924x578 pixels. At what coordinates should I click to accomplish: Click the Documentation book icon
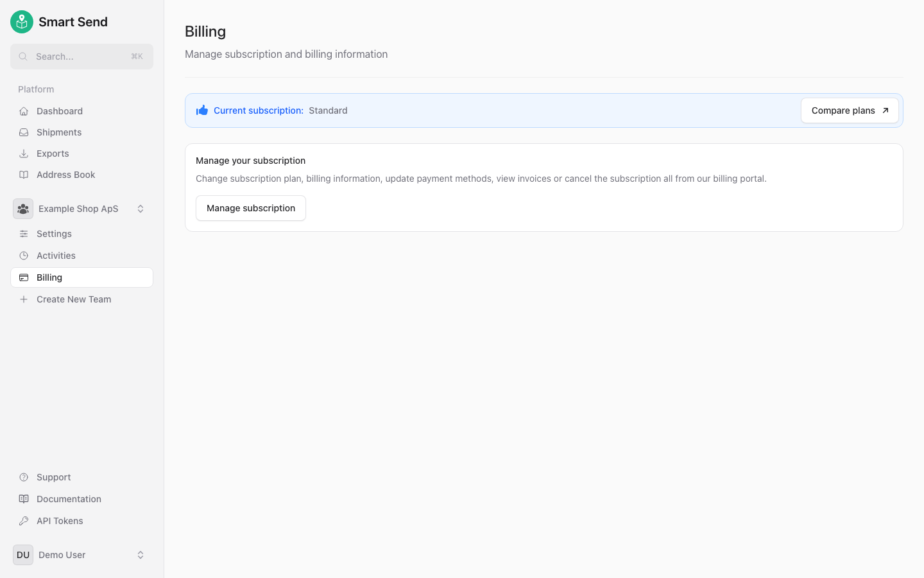[x=23, y=498]
